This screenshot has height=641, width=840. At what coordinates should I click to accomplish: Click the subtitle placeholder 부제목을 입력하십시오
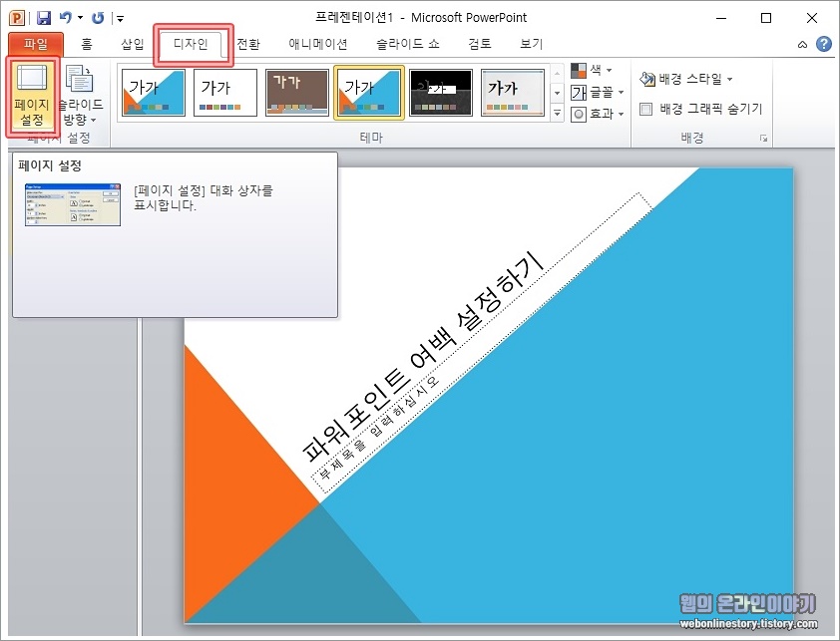(x=379, y=427)
